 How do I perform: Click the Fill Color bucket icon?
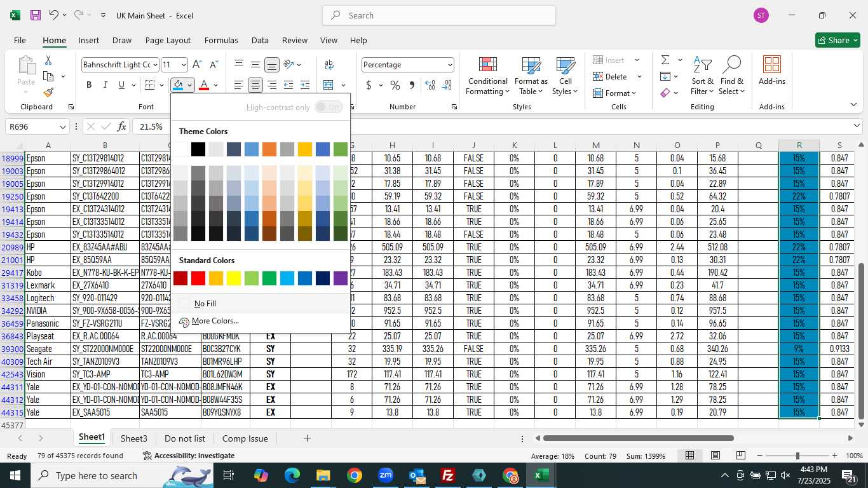click(x=179, y=85)
